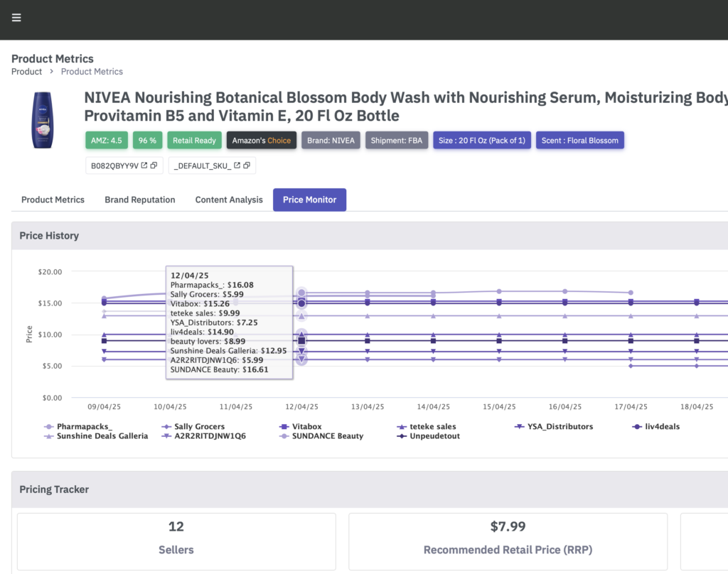Click the Retail Ready badge

coord(194,140)
